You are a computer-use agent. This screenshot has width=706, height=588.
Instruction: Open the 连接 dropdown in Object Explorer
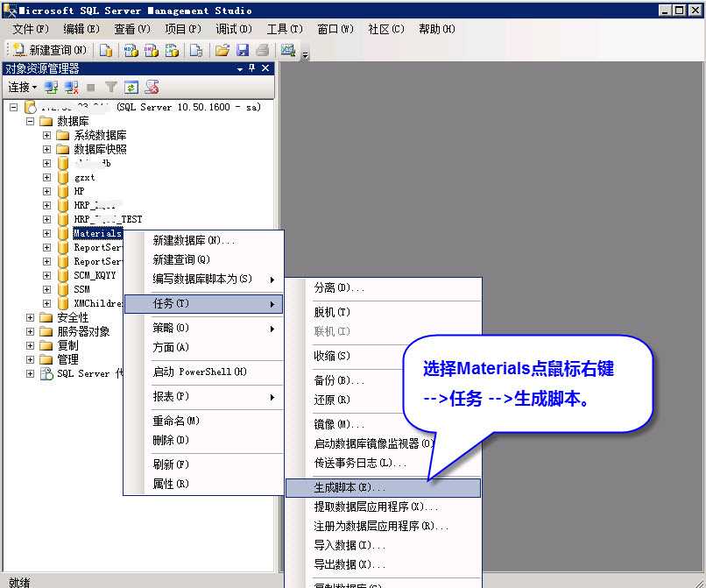[x=23, y=87]
